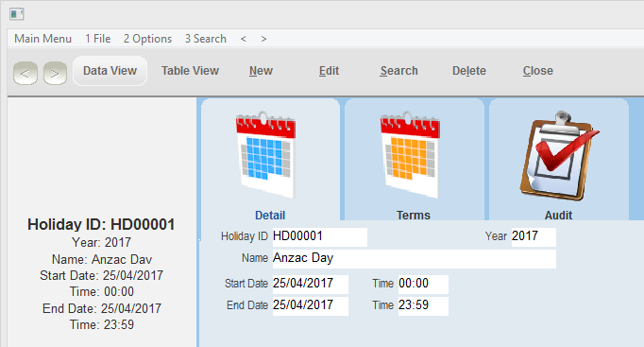Click the Holiday ID field HD00001
This screenshot has height=347, width=644.
click(320, 237)
